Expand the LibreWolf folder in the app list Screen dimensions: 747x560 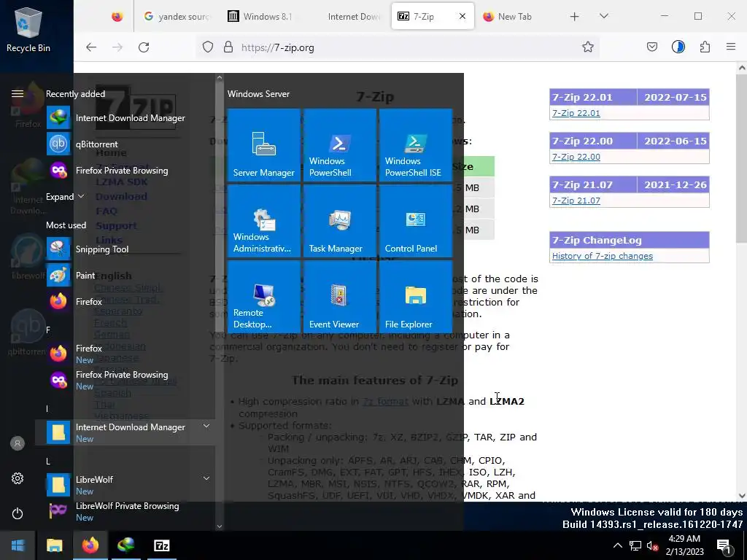coord(206,478)
